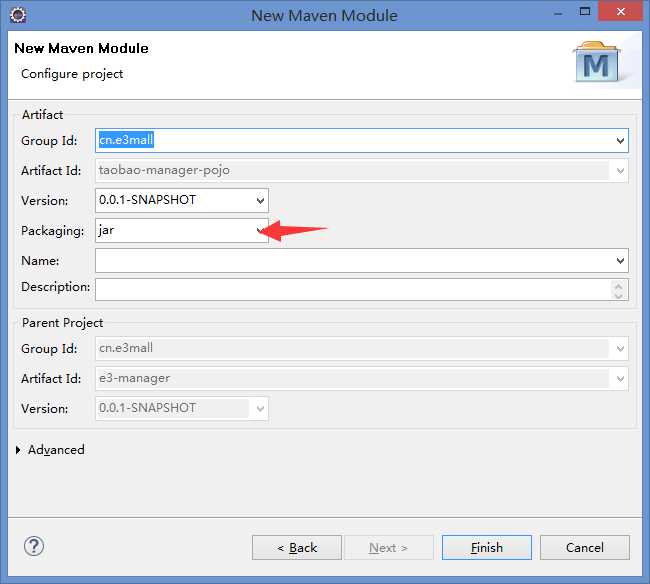Expand the Advanced section

18,450
